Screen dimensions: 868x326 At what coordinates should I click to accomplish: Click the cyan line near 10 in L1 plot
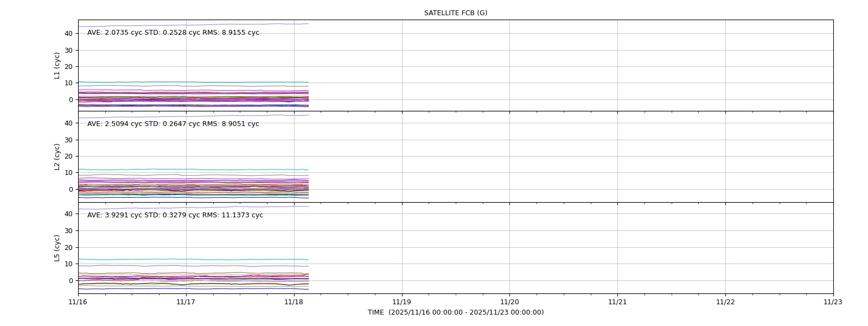tap(193, 82)
